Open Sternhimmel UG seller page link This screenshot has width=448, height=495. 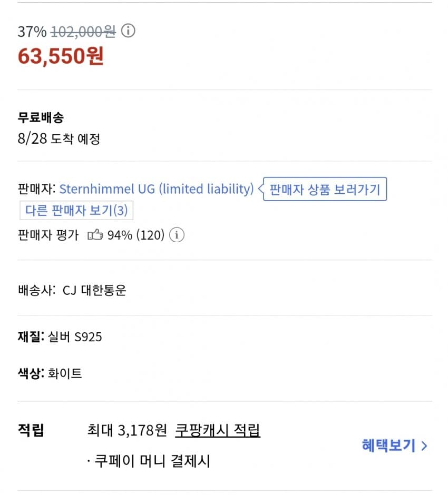157,189
